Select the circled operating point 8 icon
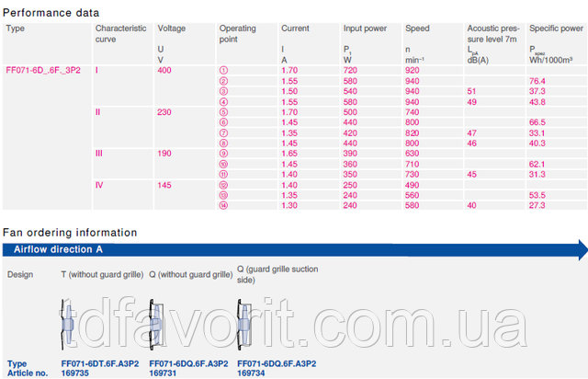This screenshot has height=379, width=588. coord(223,143)
